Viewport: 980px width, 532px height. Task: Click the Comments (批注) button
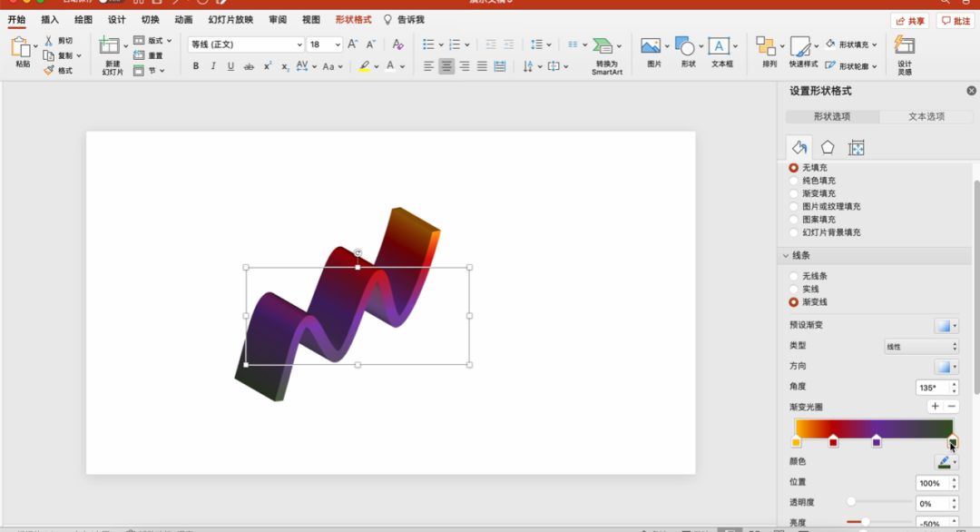(955, 21)
